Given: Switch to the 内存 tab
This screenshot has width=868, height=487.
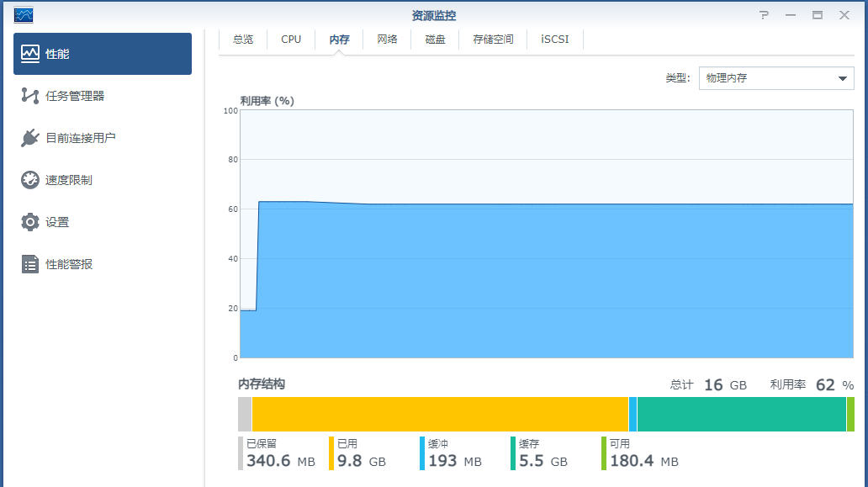Looking at the screenshot, I should click(339, 40).
